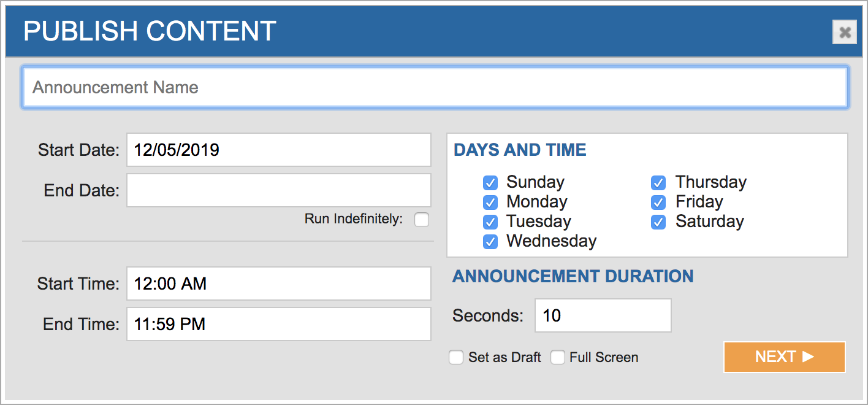Edit the End Time field
The width and height of the screenshot is (868, 405).
[x=279, y=324]
